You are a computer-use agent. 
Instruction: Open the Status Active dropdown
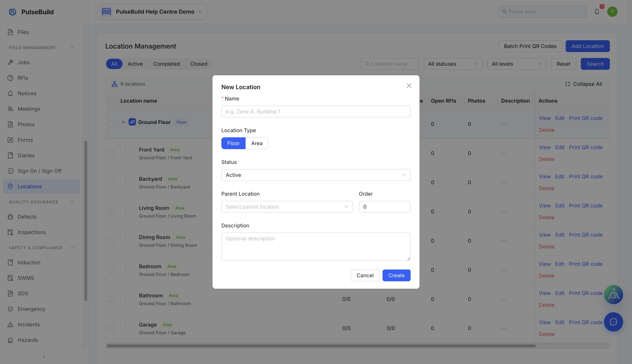pos(316,175)
